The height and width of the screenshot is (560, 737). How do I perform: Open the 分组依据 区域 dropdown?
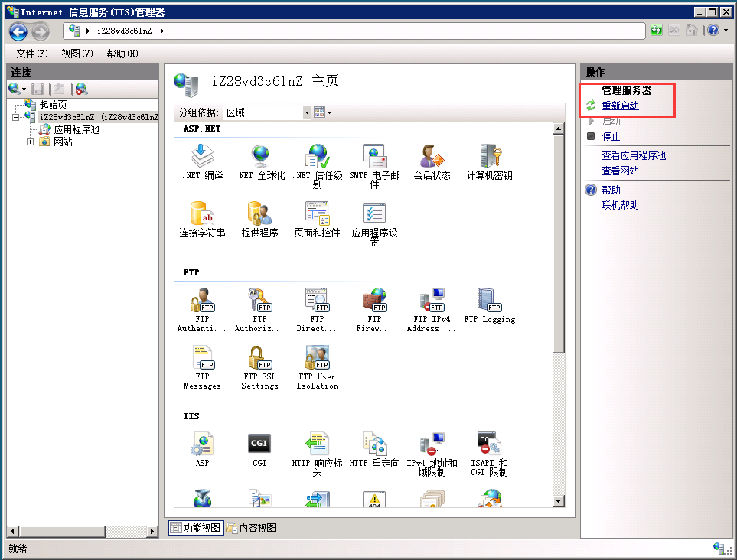(307, 112)
